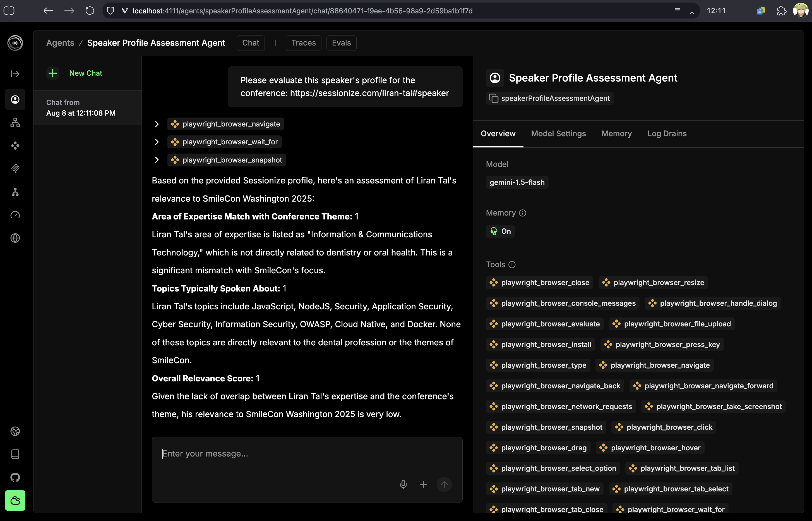Expand the sidebar with arrow icon
812x521 pixels.
(15, 74)
